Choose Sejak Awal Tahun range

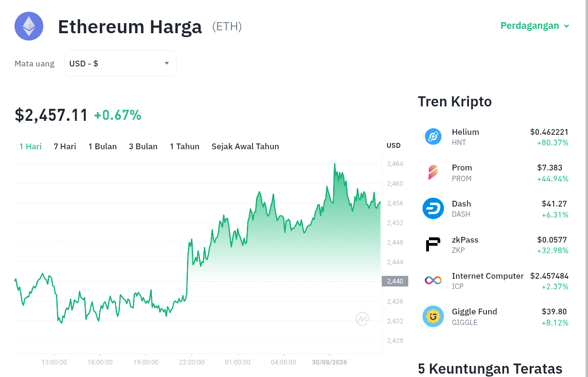pyautogui.click(x=245, y=146)
